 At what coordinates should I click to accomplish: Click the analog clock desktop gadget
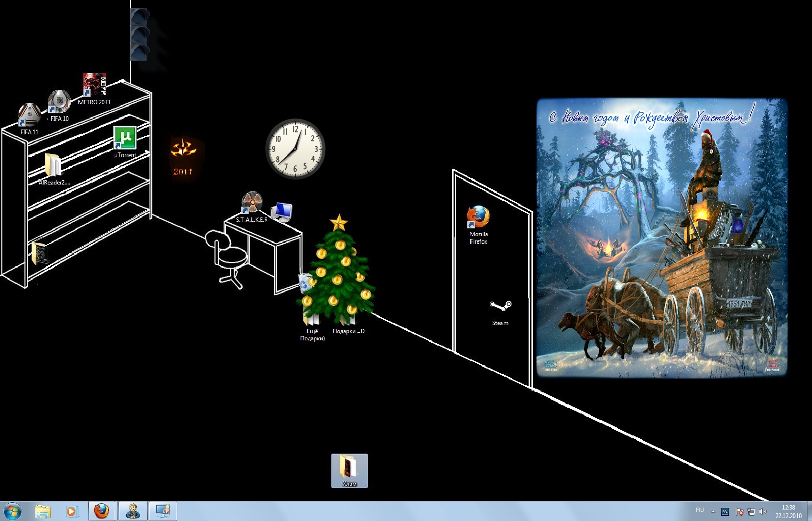pos(295,149)
